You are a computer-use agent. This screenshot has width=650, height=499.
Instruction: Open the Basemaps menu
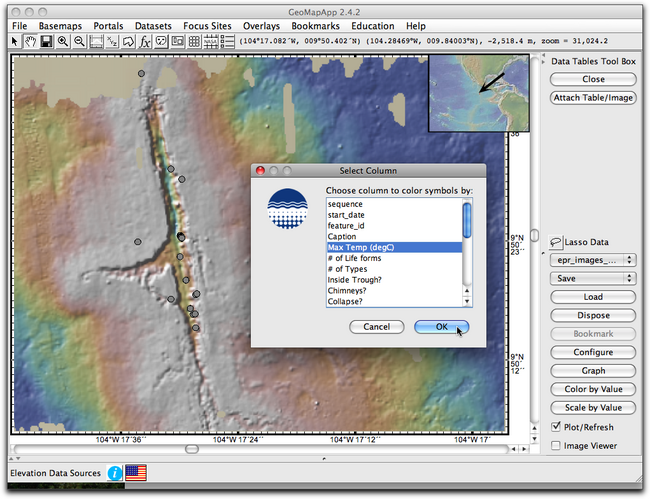pyautogui.click(x=60, y=25)
